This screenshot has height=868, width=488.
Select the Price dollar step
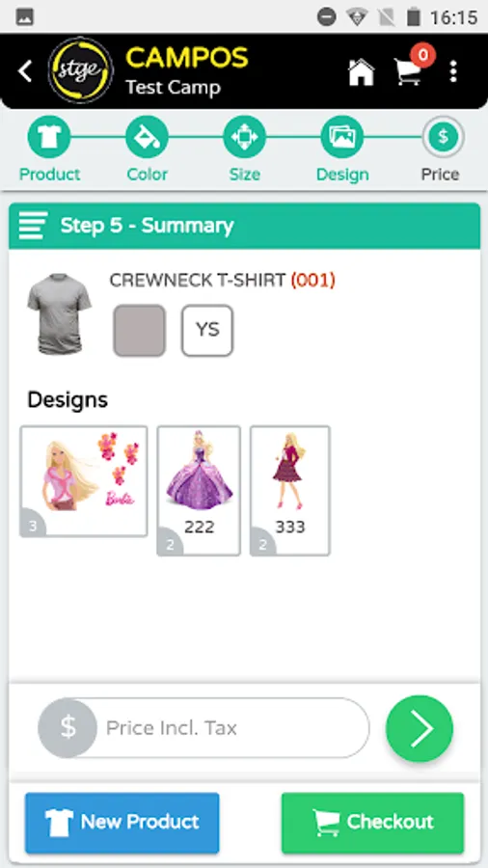tap(443, 137)
